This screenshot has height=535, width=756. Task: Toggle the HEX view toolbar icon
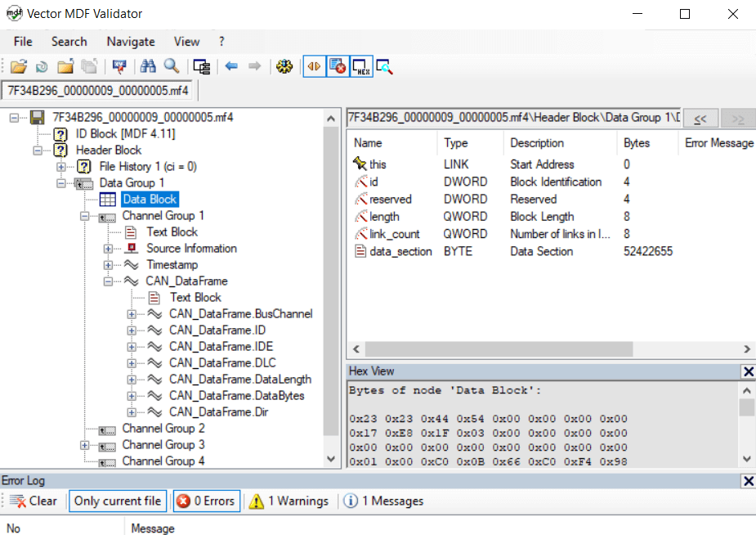[361, 66]
